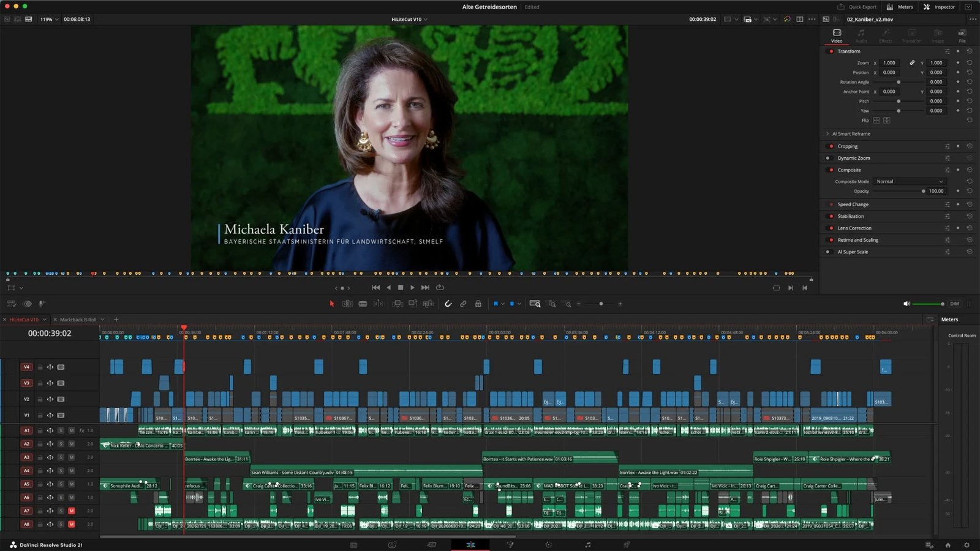Open Project Settings gear icon
Viewport: 980px width, 551px height.
point(967,545)
